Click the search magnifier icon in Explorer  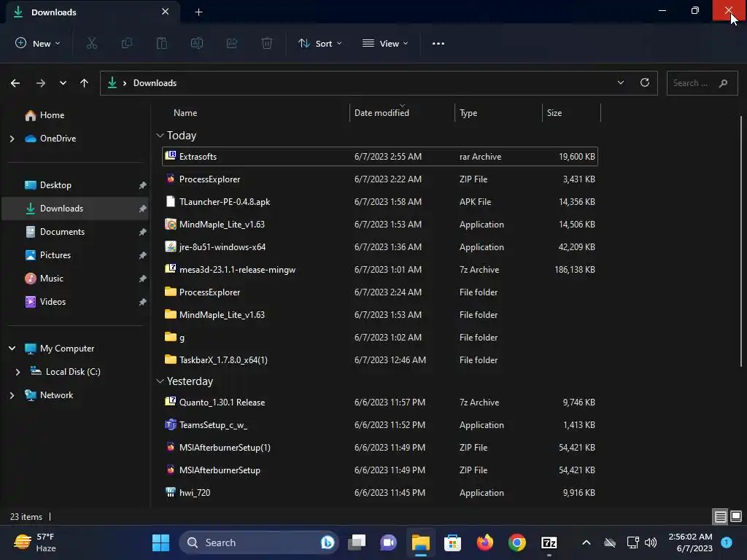723,83
